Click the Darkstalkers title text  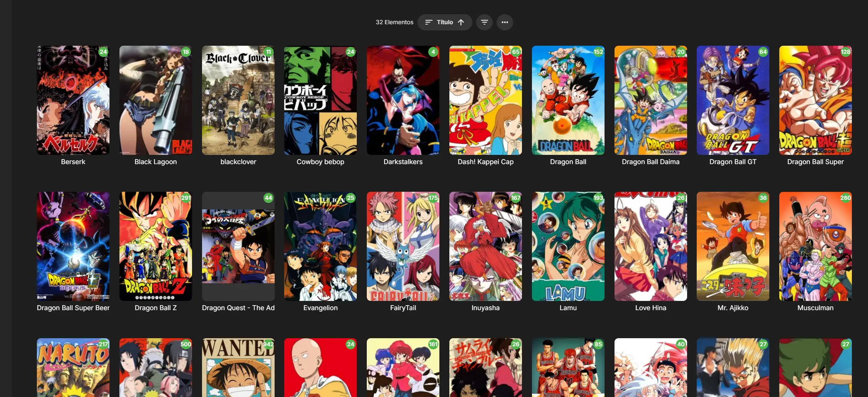[x=403, y=162]
